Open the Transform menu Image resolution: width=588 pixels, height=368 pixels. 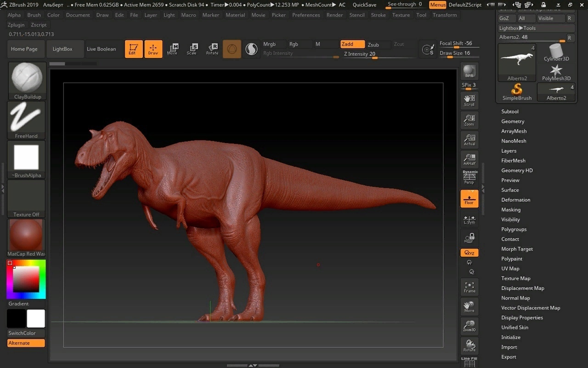tap(445, 15)
